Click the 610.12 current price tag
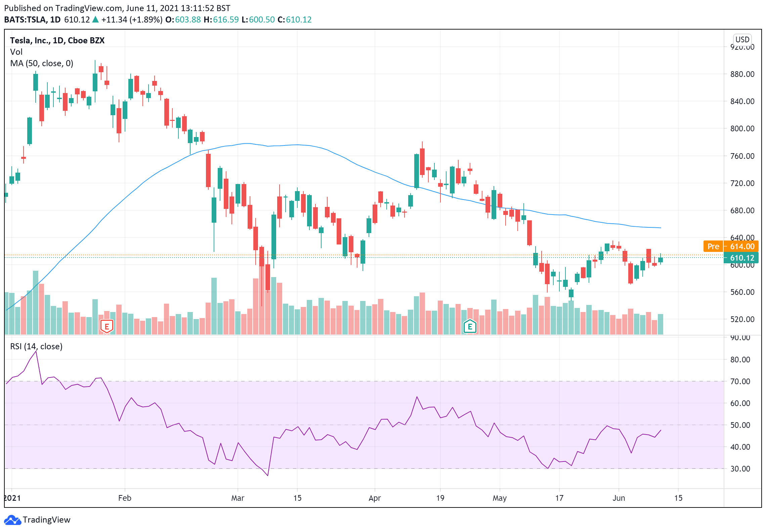Screen dimensions: 766x532 coord(741,258)
